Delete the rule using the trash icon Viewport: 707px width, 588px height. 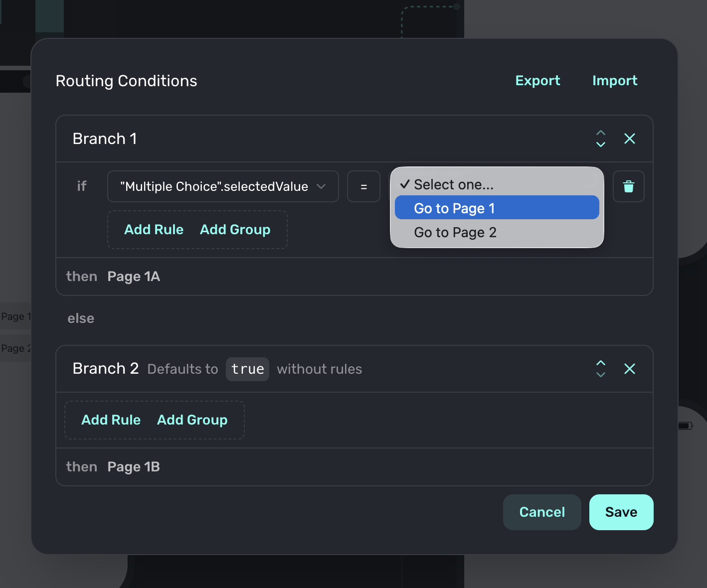628,186
